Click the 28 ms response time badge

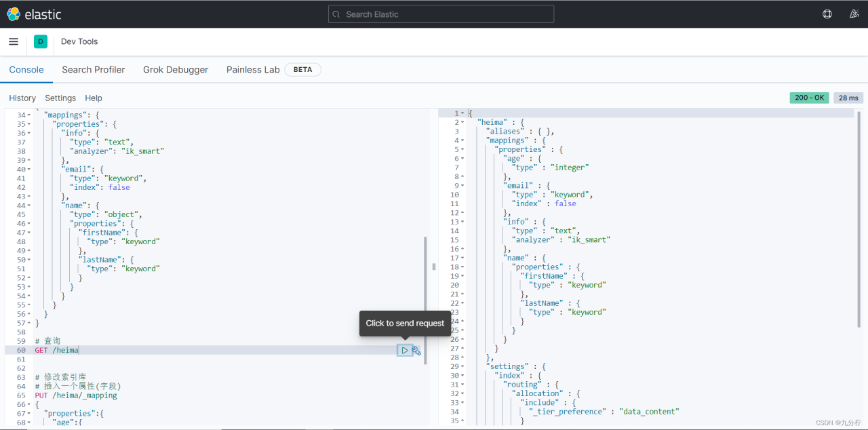click(848, 98)
